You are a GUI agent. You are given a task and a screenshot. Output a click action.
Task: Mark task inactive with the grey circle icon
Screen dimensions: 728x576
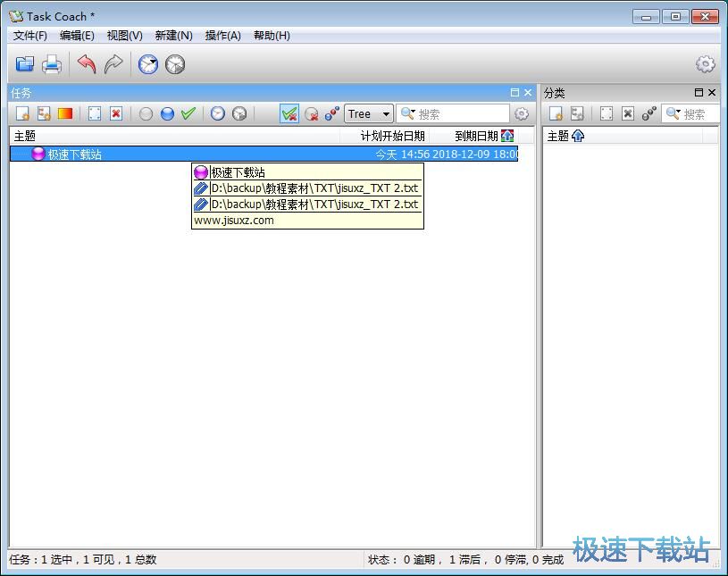[146, 113]
